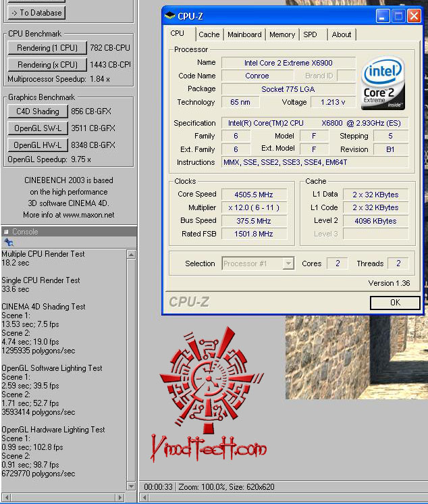Click the L1 Data value 2 x 32 KBytes
This screenshot has height=504, width=428.
pyautogui.click(x=375, y=195)
